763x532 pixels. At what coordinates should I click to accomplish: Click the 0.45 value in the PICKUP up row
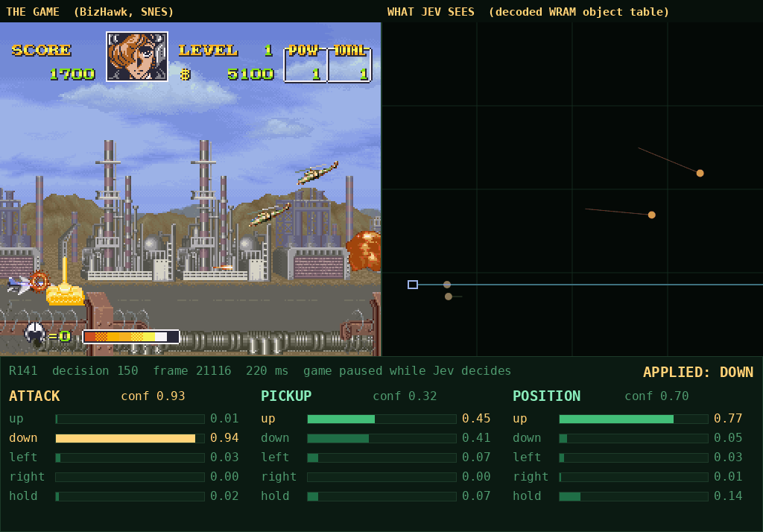[476, 419]
